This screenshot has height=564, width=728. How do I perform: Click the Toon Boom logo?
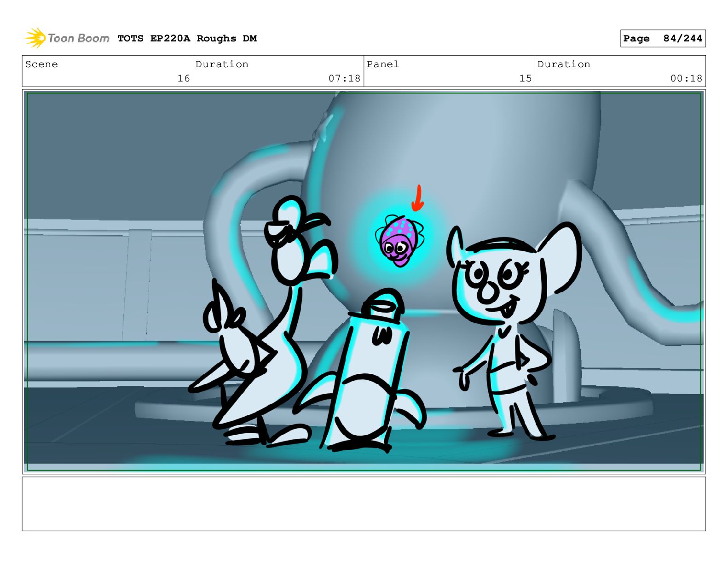67,38
